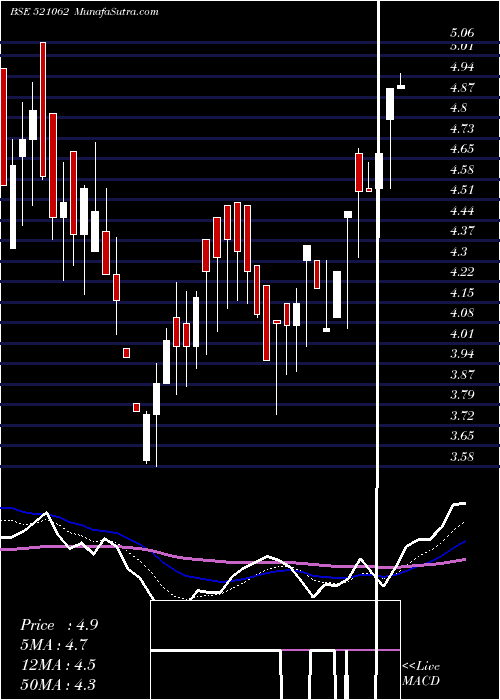Click the <<Live MACD label
Viewport: 500px width, 700px height.
pyautogui.click(x=421, y=674)
